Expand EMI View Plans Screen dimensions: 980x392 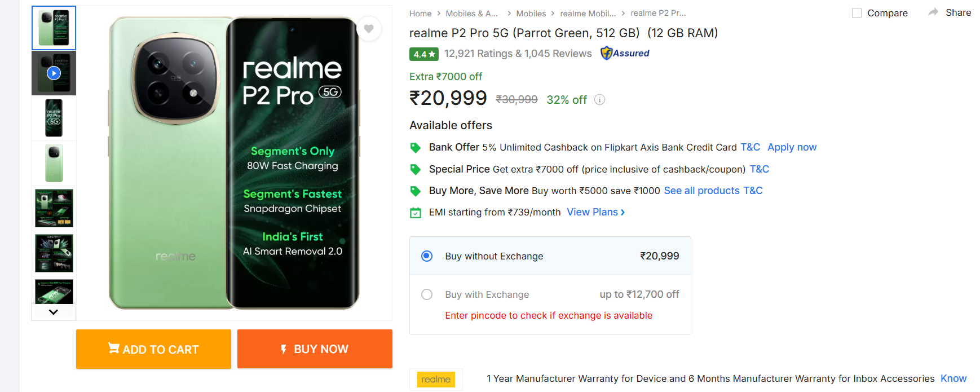click(595, 212)
